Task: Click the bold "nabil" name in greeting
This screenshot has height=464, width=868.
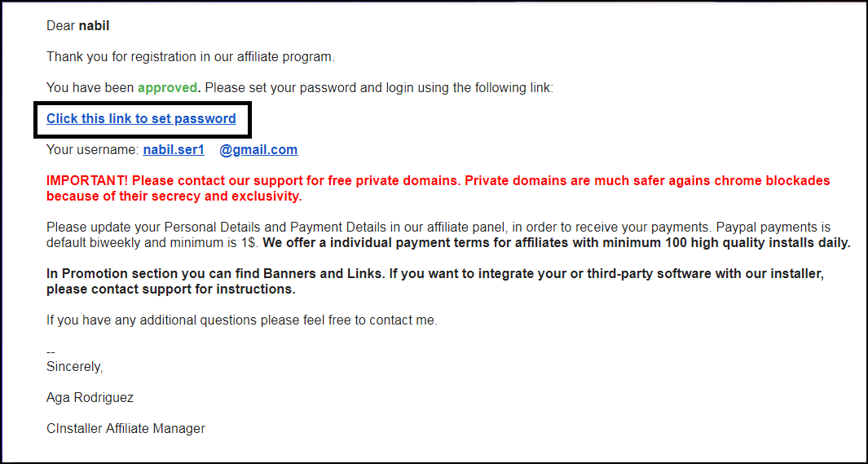Action: tap(94, 26)
